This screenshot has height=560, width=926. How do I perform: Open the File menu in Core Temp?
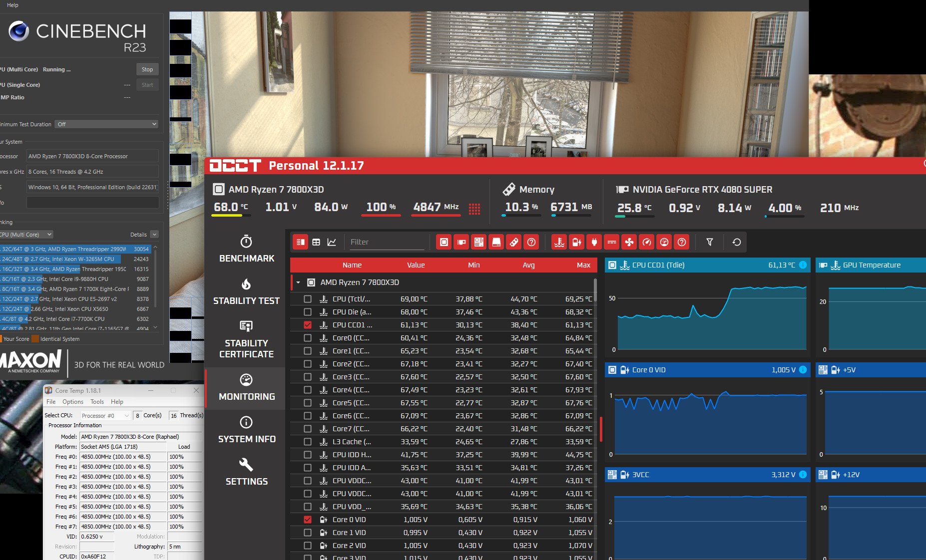(51, 402)
